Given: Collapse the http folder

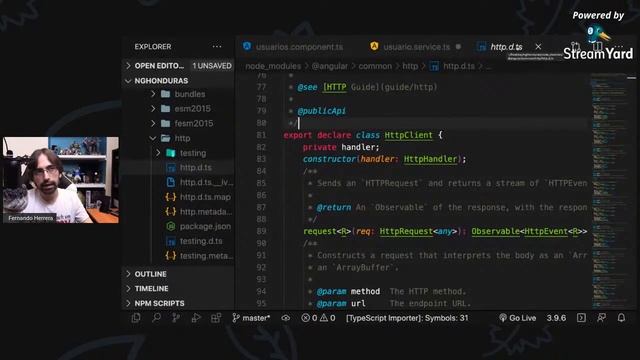Looking at the screenshot, I should pos(153,138).
